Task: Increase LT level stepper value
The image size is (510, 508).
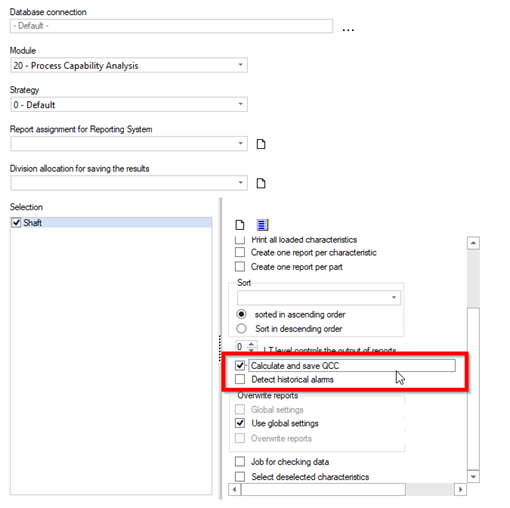Action: [252, 344]
